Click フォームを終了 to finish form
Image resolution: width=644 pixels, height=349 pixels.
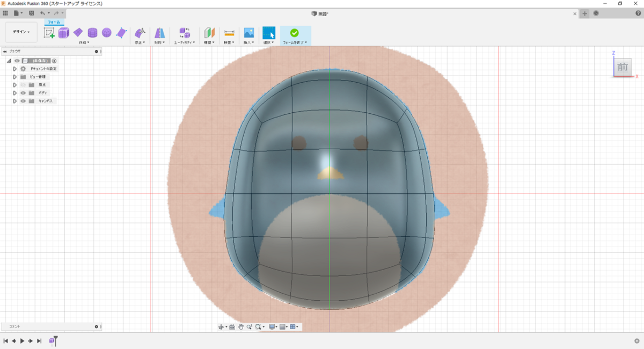295,35
